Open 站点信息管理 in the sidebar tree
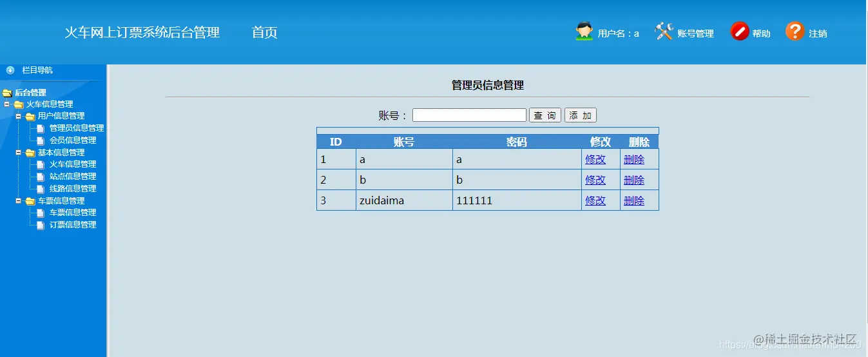Screen dimensions: 868x357 point(73,177)
